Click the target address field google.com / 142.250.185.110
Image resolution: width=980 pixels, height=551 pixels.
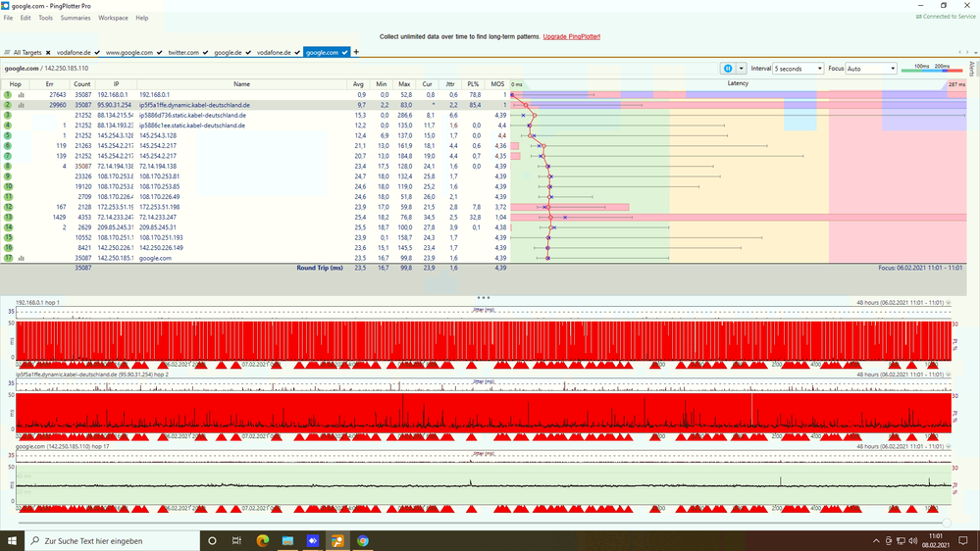coord(46,69)
